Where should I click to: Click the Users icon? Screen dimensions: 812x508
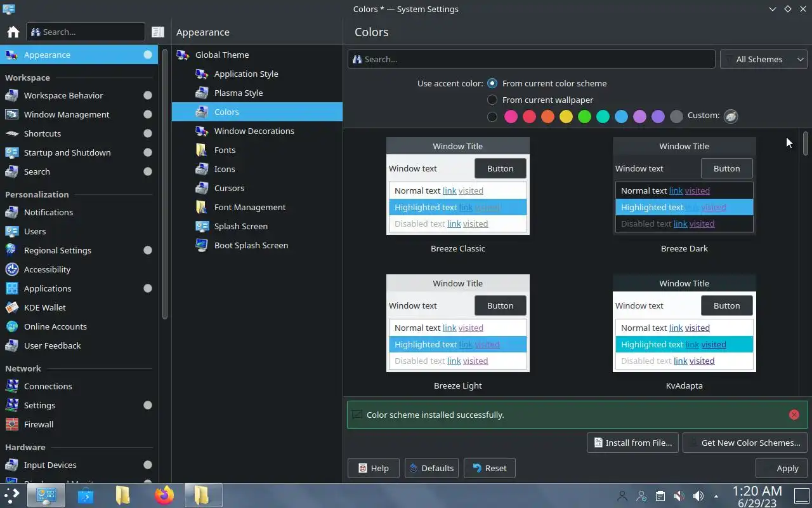(11, 231)
